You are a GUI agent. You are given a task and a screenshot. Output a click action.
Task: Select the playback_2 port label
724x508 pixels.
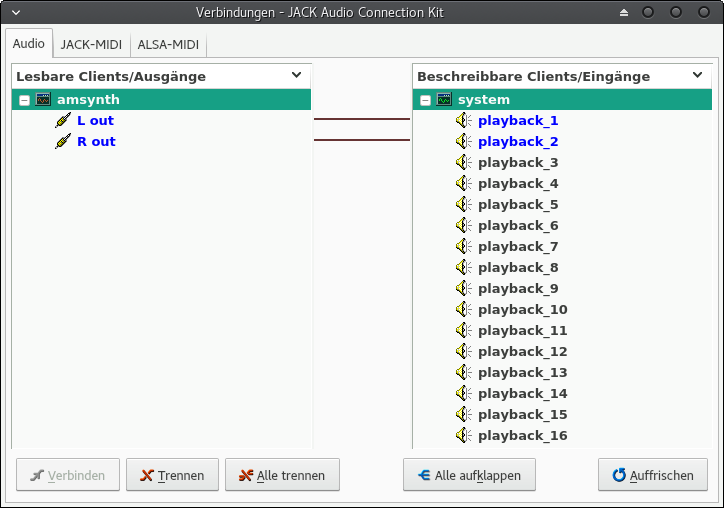(518, 141)
